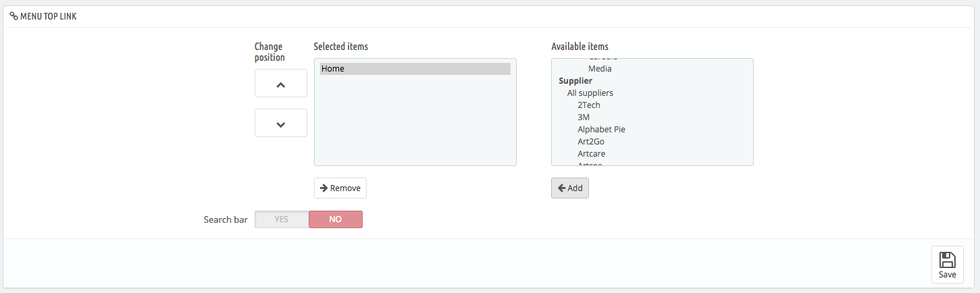This screenshot has height=293, width=980.
Task: Select Home in Selected items
Action: click(x=415, y=69)
